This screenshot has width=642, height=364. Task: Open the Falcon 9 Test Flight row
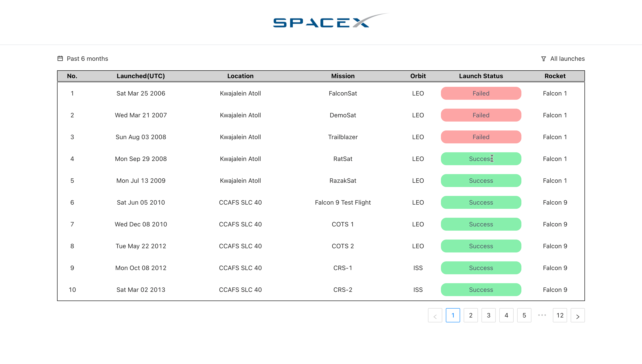click(x=343, y=203)
